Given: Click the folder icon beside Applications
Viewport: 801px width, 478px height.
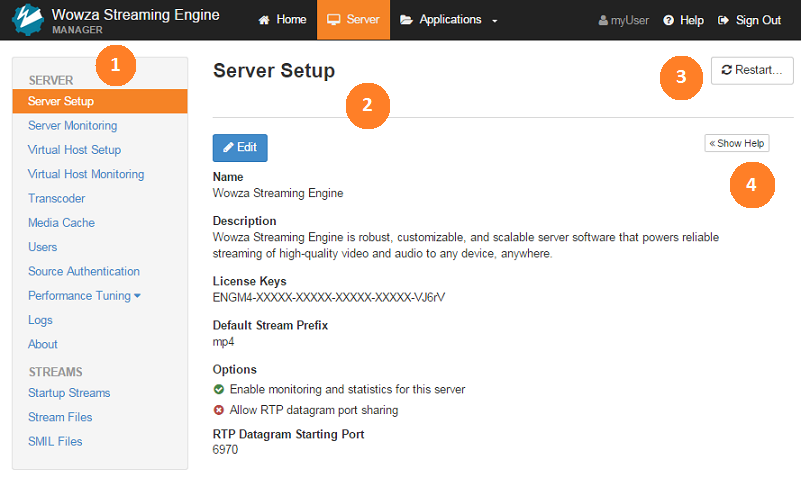Looking at the screenshot, I should coord(407,20).
